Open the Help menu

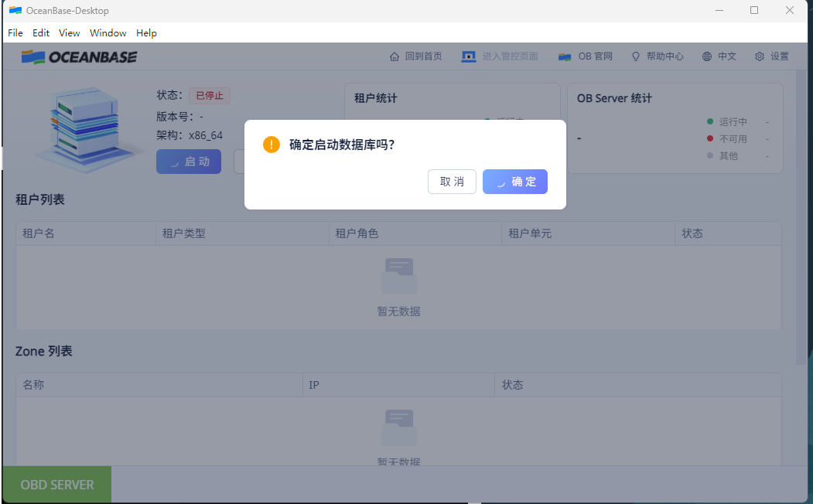146,32
